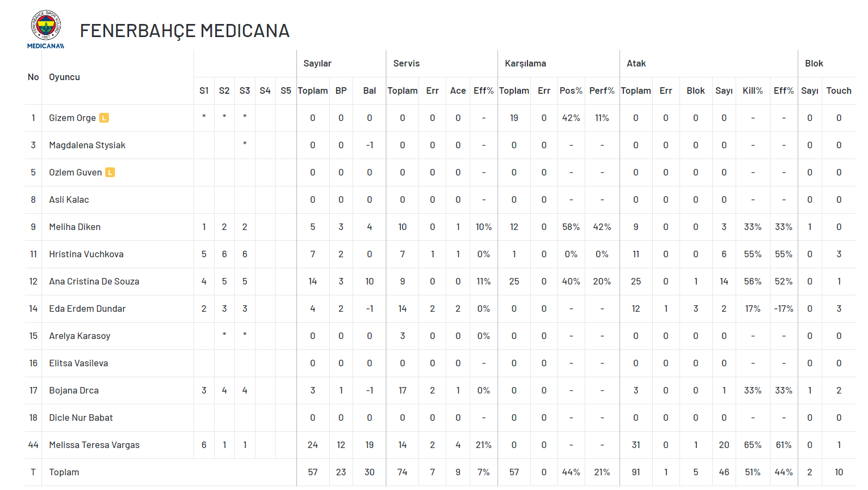Click the Karşılama section header
The width and height of the screenshot is (868, 490).
coord(525,63)
